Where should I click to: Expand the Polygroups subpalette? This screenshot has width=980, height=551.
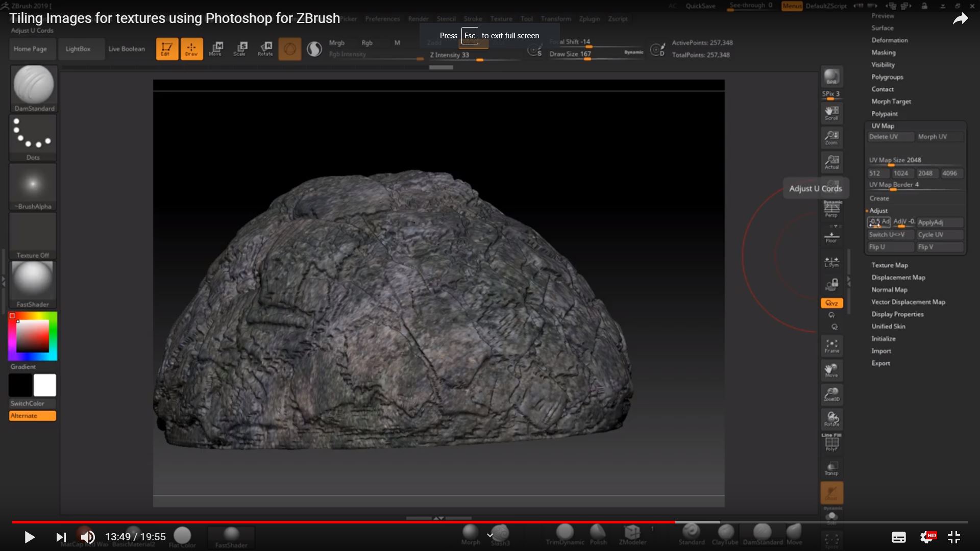tap(887, 77)
